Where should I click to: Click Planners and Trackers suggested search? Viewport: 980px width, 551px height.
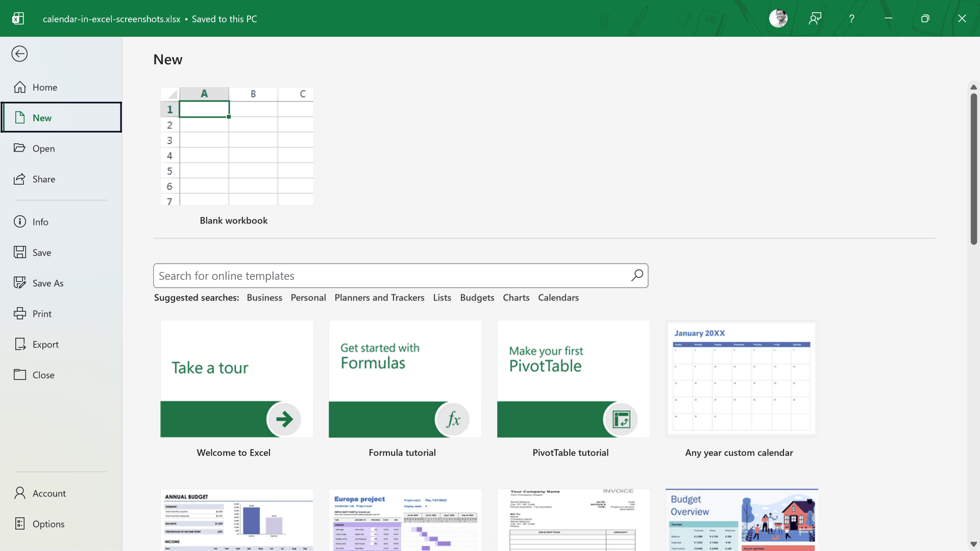(379, 297)
